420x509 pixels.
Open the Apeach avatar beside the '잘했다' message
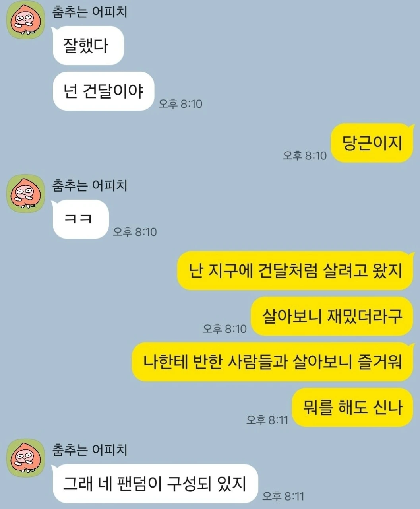(26, 20)
